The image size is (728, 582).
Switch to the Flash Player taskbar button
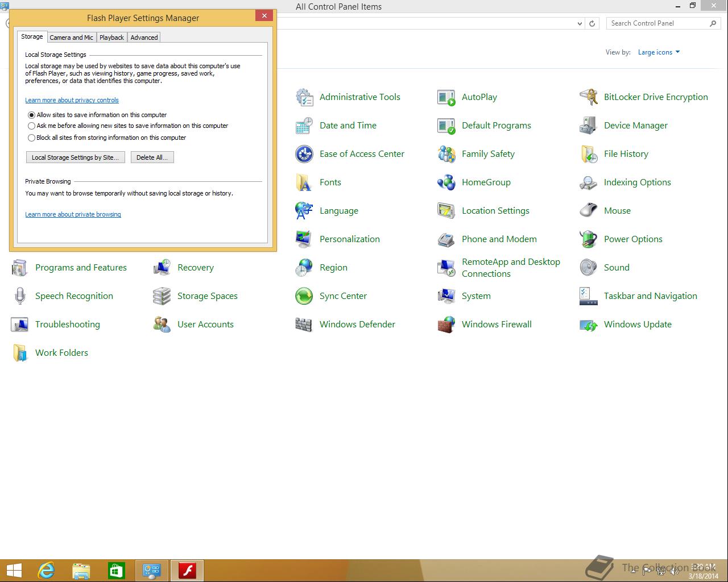click(x=187, y=571)
